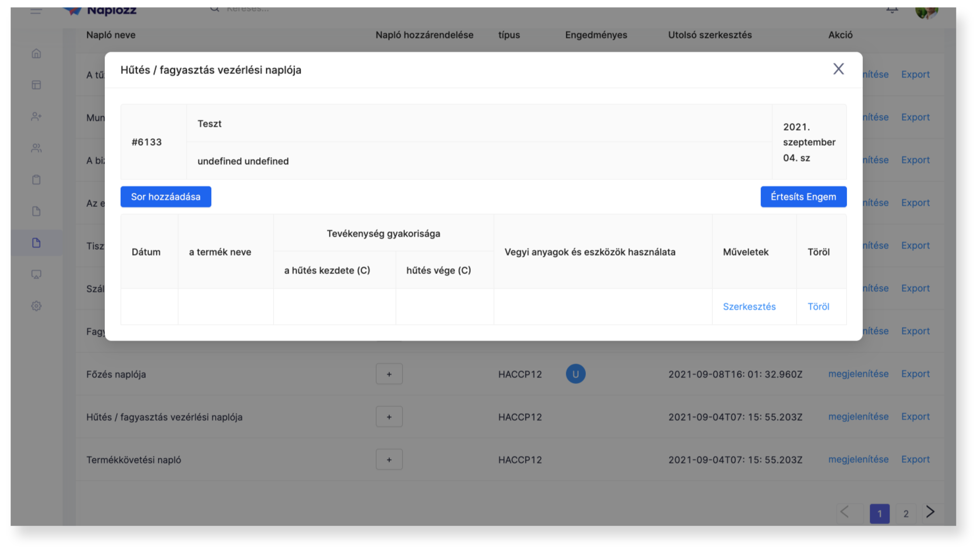Click the add user icon in sidebar
The width and height of the screenshot is (980, 553).
click(36, 116)
